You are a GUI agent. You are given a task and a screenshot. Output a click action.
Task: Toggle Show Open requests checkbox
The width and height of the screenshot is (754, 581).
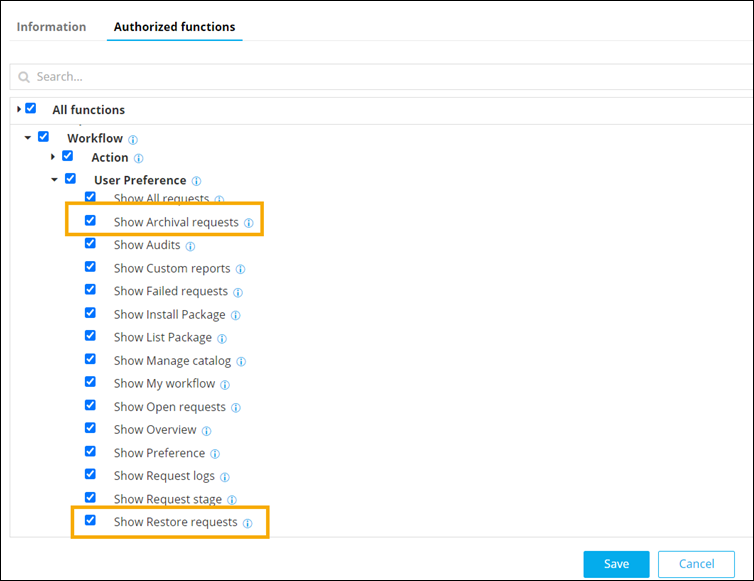(x=90, y=405)
